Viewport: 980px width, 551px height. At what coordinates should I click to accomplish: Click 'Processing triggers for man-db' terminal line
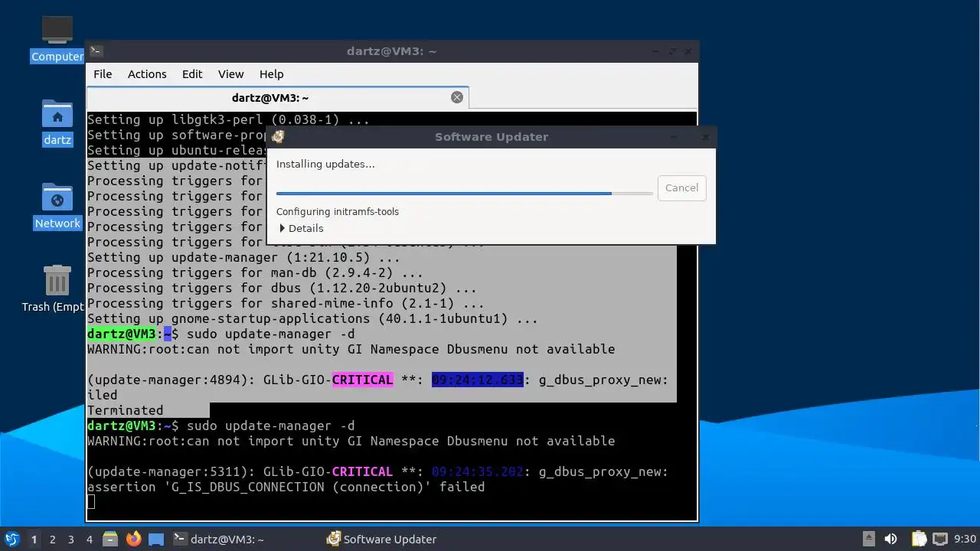[255, 272]
